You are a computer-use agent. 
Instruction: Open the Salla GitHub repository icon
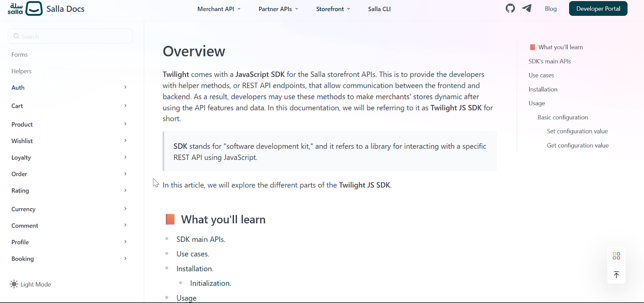pos(510,8)
